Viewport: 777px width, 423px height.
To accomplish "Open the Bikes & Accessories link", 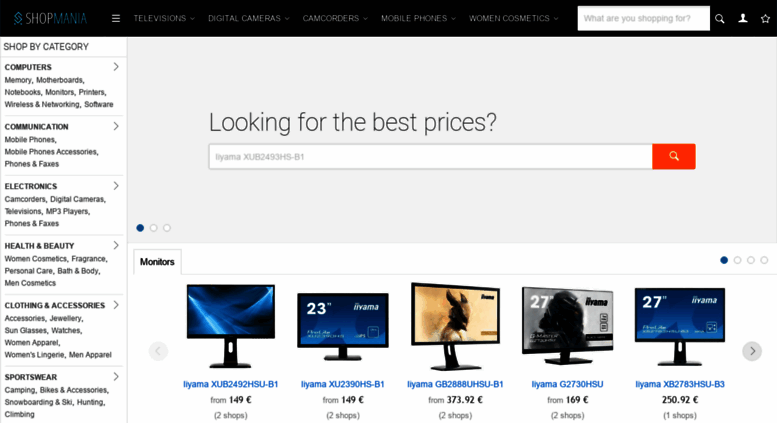I will (x=73, y=390).
